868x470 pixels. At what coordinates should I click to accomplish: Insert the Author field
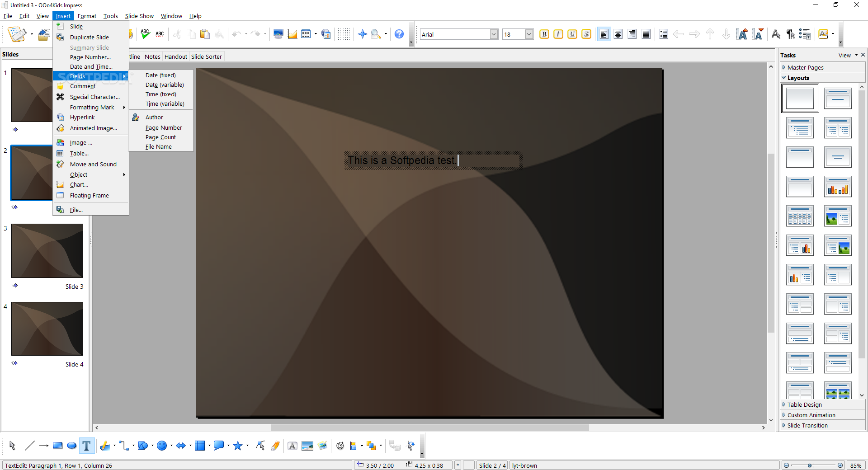tap(154, 117)
